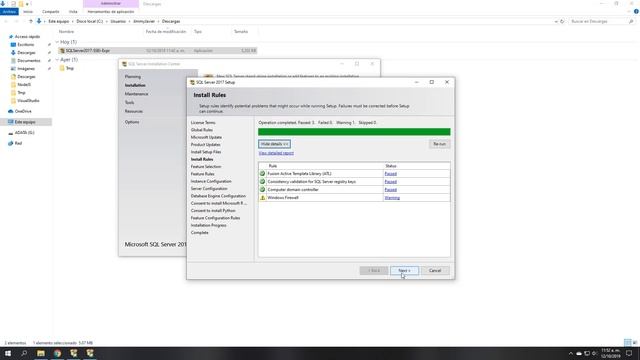
Task: Select Computer domain controller rule text
Action: coord(293,190)
